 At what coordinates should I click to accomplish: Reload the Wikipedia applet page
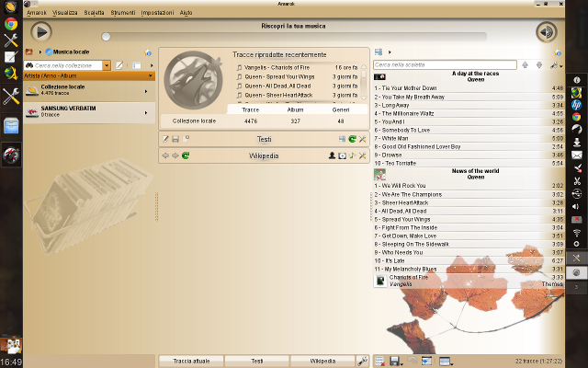pyautogui.click(x=186, y=155)
